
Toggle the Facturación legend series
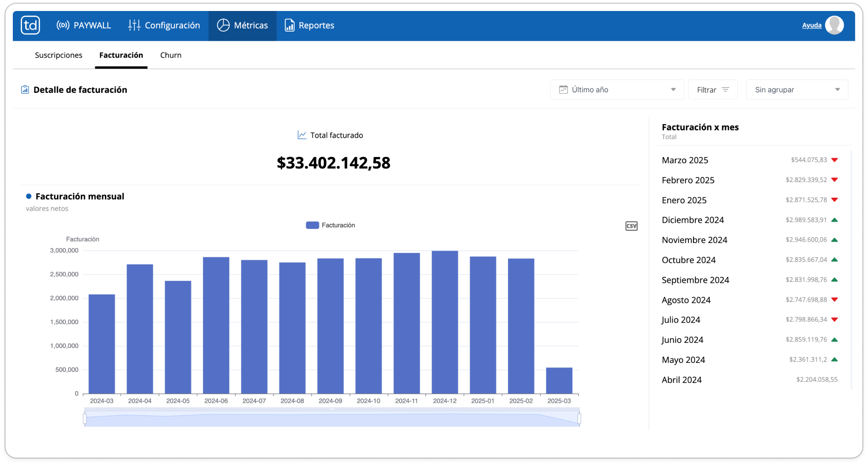coord(330,225)
